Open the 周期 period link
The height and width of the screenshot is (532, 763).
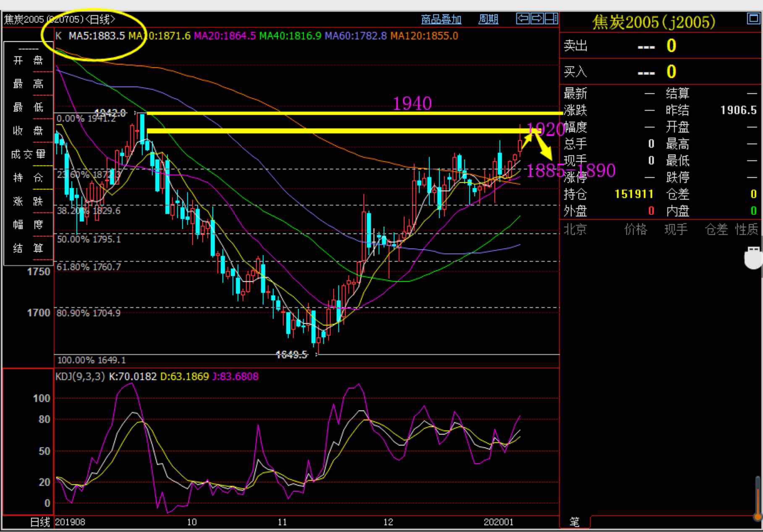[488, 19]
